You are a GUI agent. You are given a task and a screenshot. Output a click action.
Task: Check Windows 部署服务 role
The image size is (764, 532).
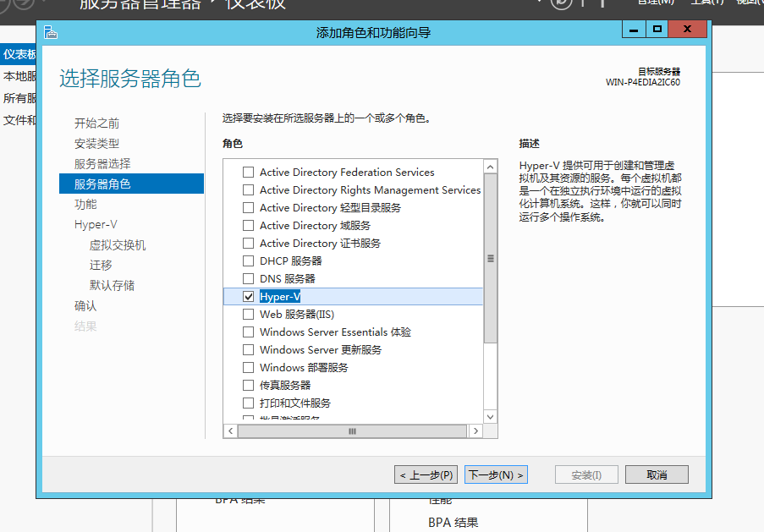point(248,367)
